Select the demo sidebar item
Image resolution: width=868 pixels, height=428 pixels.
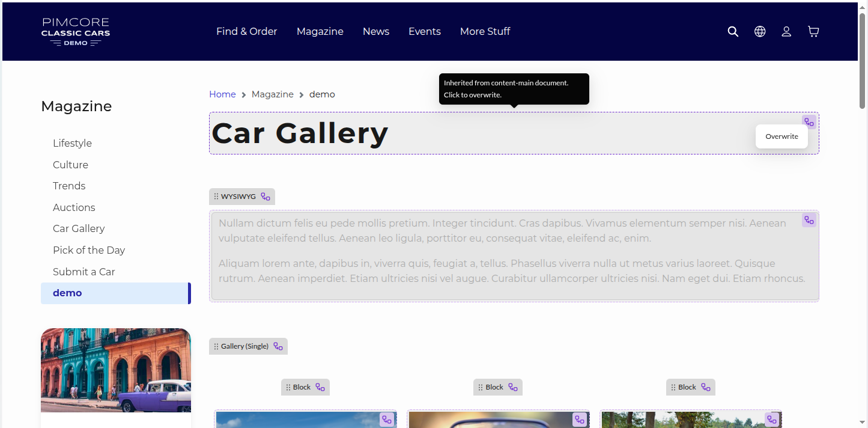point(116,293)
